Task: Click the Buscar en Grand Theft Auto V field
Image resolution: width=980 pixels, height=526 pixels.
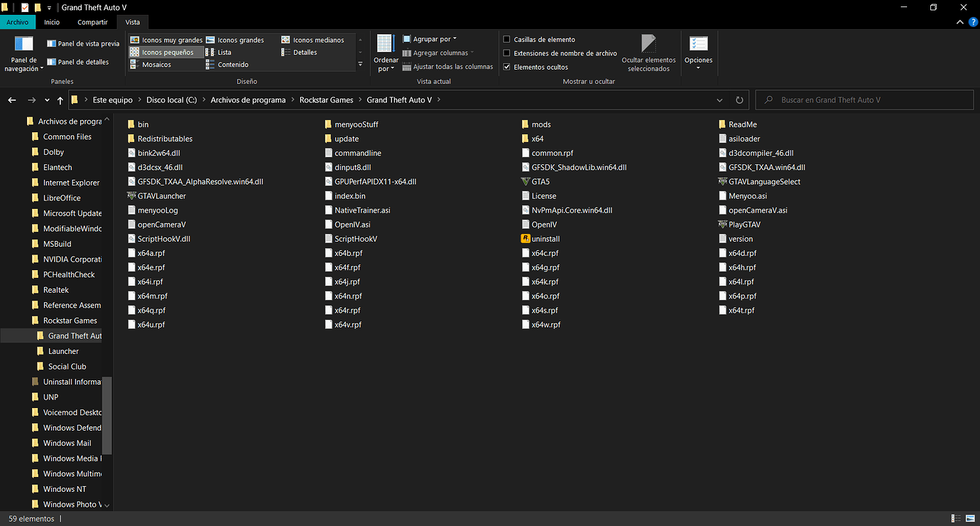Action: coord(864,100)
